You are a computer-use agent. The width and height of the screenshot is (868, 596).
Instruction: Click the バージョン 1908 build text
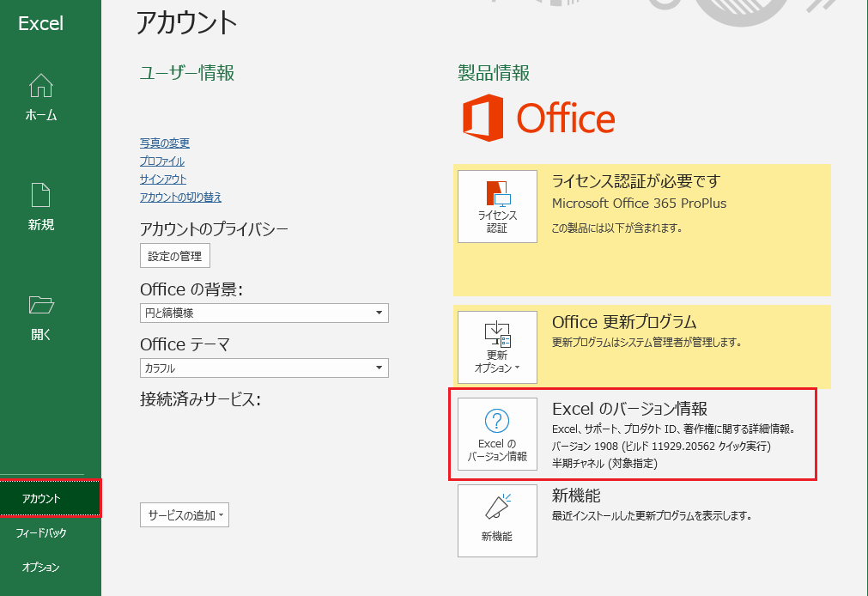point(661,446)
